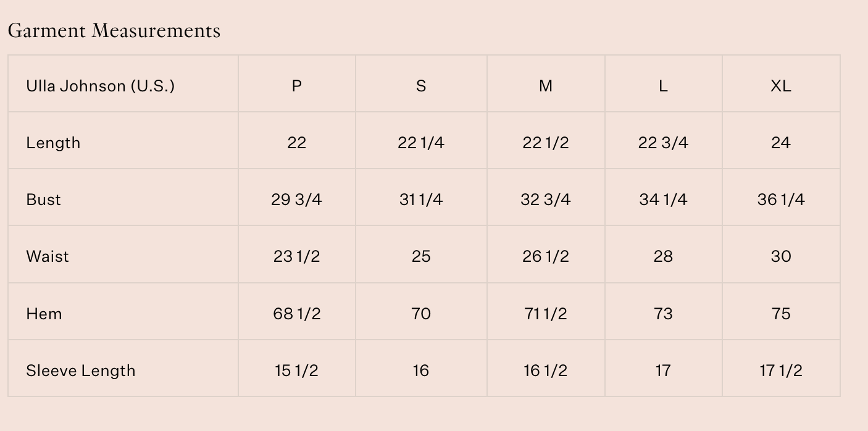This screenshot has width=868, height=431.
Task: Select the L size column header
Action: point(663,86)
